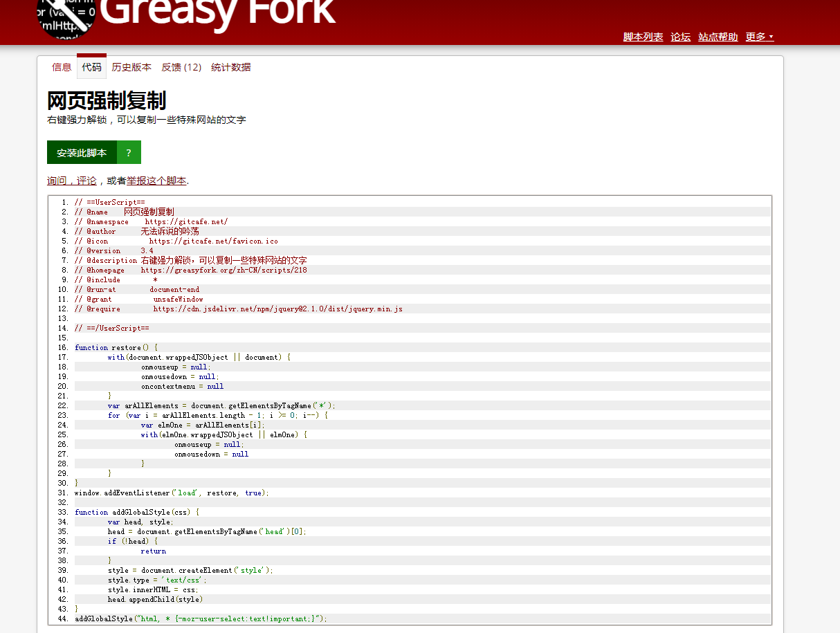View the 统计数据 tab
840x633 pixels.
[231, 67]
